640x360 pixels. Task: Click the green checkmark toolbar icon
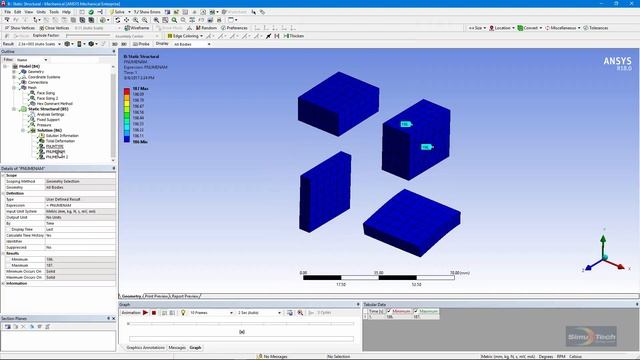point(91,12)
